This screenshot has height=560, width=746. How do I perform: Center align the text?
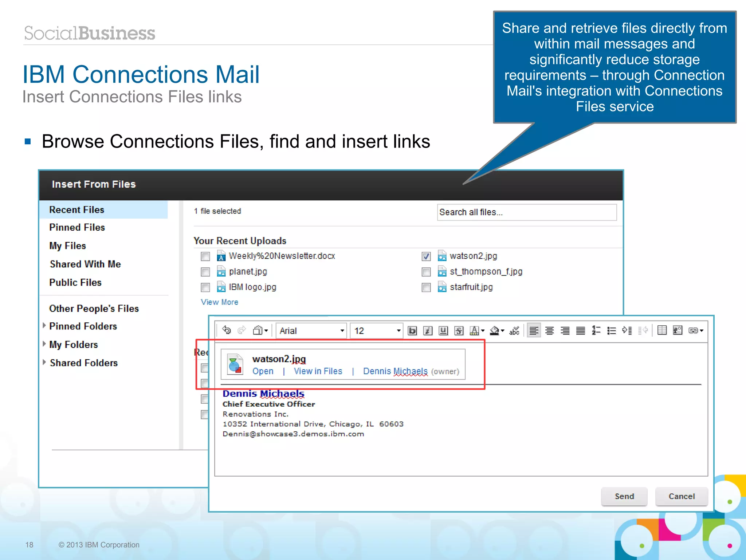tap(550, 330)
